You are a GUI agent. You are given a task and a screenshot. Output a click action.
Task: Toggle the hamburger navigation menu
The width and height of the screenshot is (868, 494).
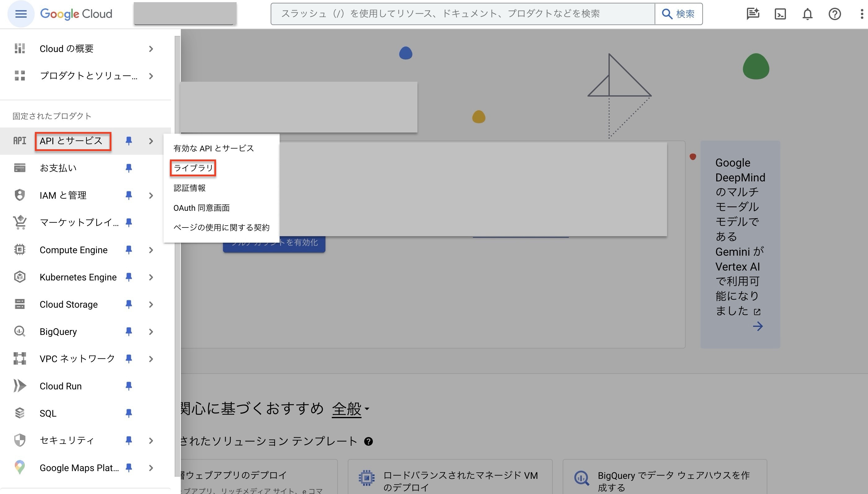(x=21, y=14)
